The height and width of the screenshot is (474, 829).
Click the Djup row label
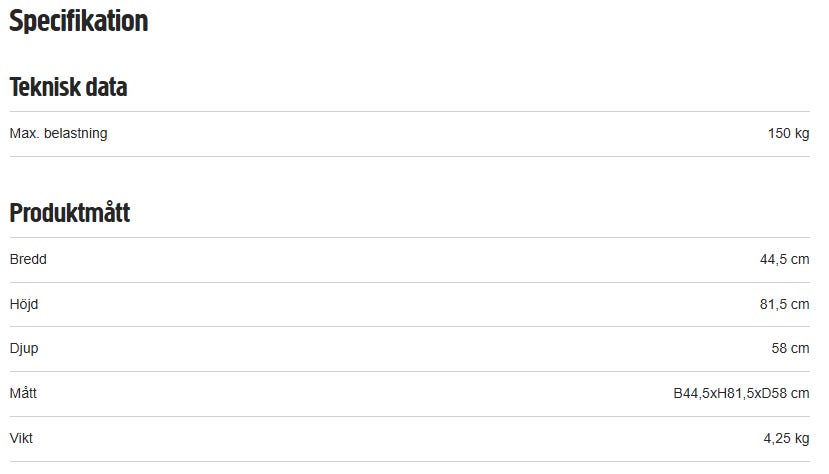pos(24,349)
